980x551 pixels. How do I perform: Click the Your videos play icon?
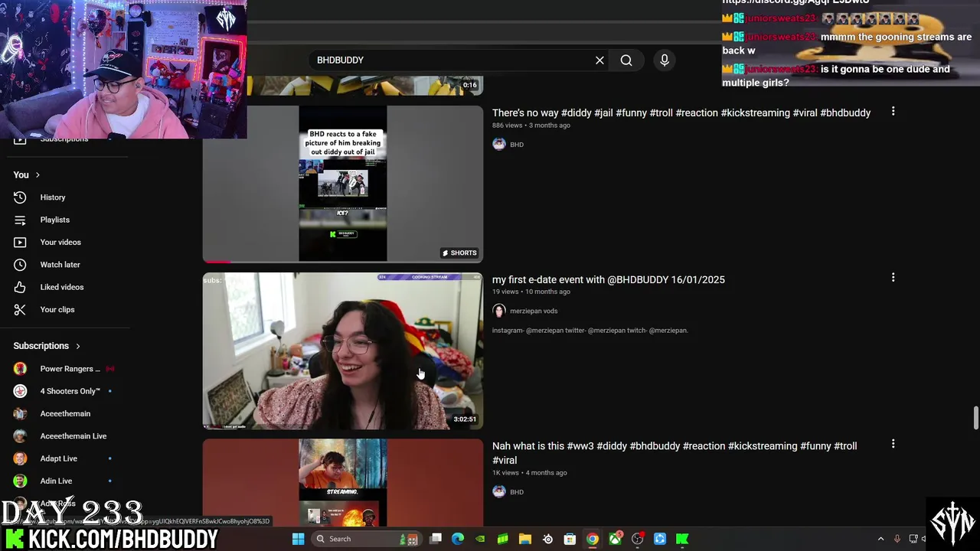20,242
